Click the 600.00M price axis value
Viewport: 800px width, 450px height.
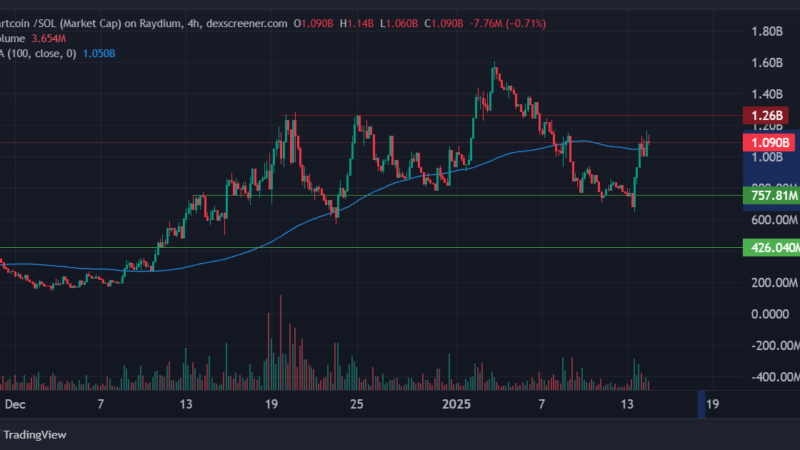[x=774, y=220]
